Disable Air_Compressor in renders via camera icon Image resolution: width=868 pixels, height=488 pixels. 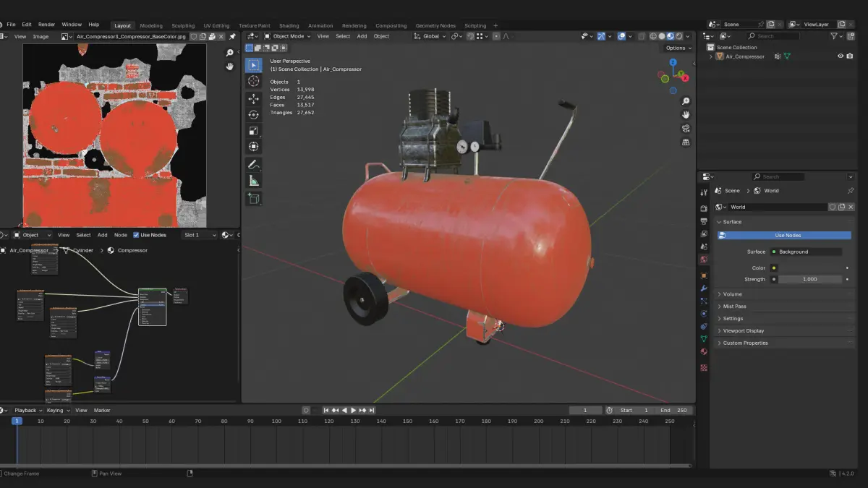(850, 56)
